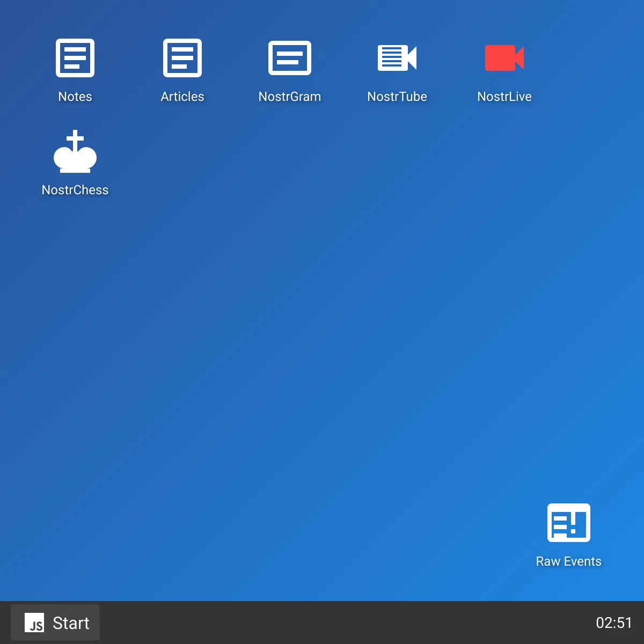Select the "Articles" text label
This screenshot has width=644, height=644.
[x=182, y=97]
